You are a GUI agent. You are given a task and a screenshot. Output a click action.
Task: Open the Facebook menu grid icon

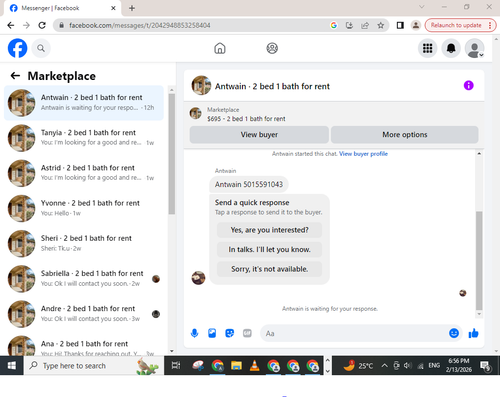pos(428,48)
